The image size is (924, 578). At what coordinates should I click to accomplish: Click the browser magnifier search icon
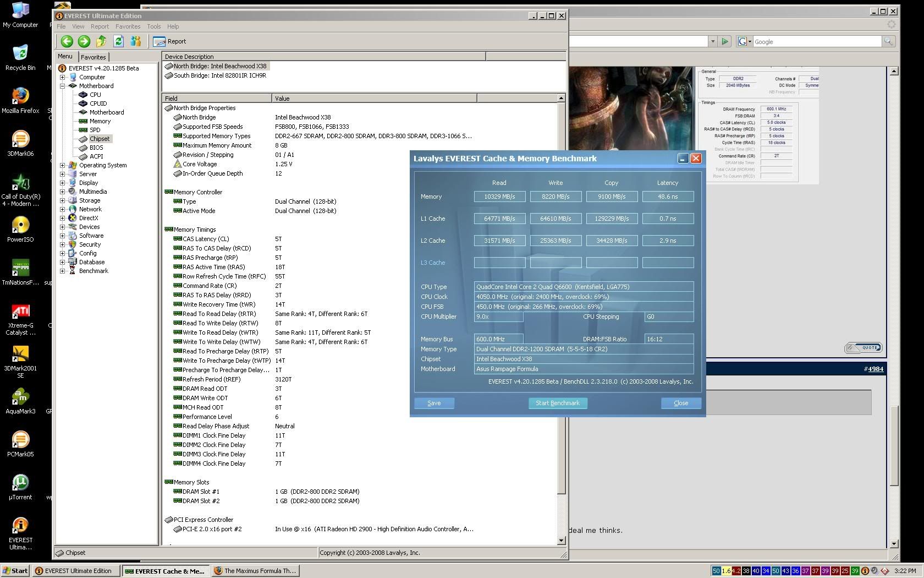[888, 41]
